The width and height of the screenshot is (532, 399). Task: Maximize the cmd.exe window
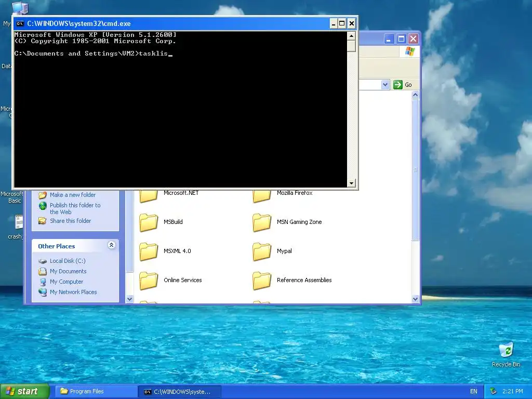click(342, 23)
